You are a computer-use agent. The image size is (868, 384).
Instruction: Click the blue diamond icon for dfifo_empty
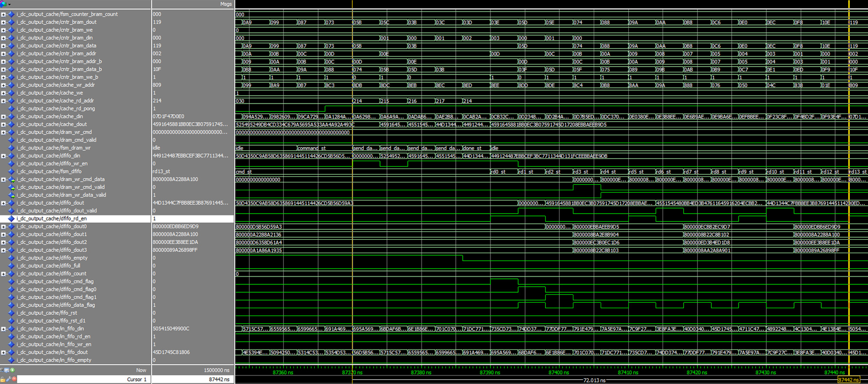click(x=12, y=258)
